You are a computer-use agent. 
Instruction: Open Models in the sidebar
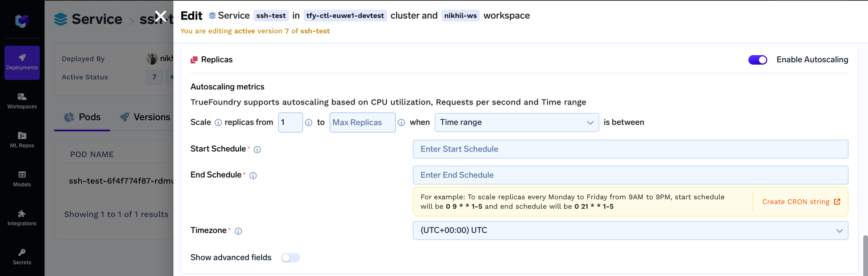[x=22, y=179]
